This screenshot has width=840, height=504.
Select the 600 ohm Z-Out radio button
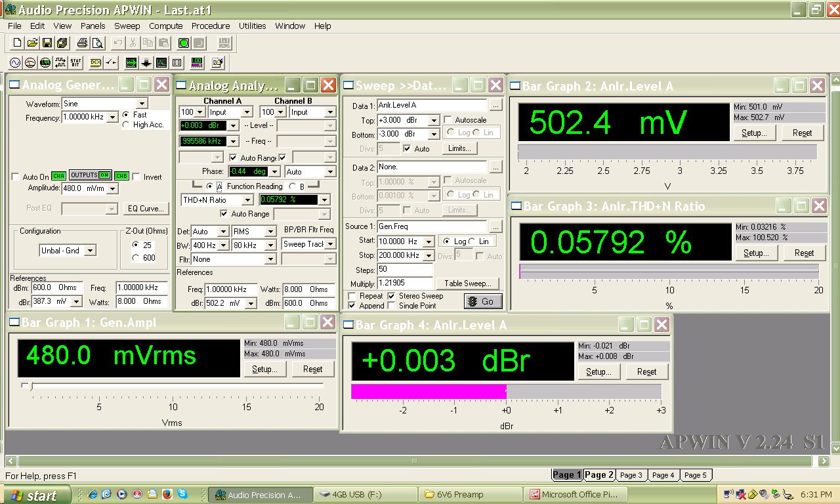(x=135, y=258)
